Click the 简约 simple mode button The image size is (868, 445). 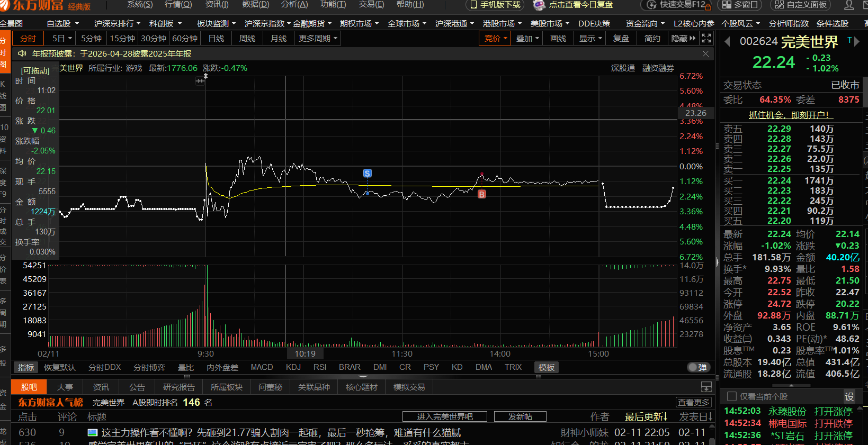pyautogui.click(x=652, y=39)
